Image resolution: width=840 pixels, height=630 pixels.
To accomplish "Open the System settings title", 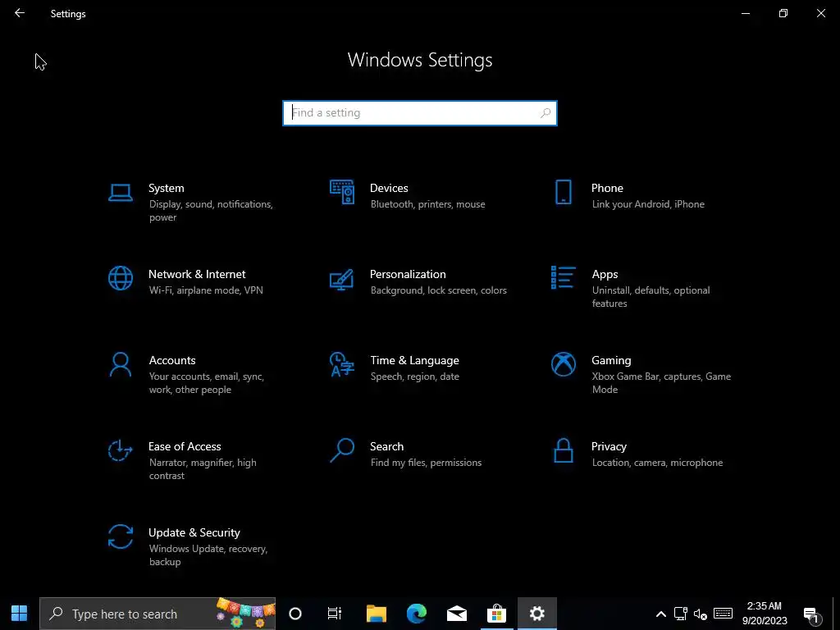I will 166,188.
